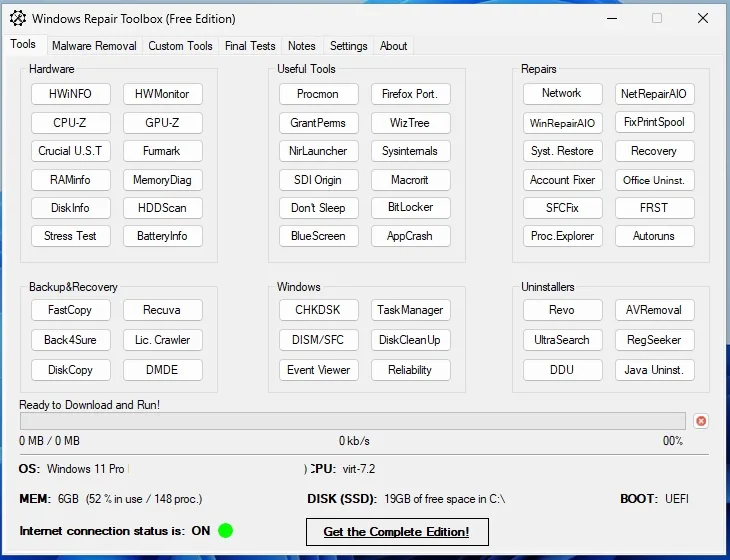
Task: Run FRST
Action: (x=655, y=208)
